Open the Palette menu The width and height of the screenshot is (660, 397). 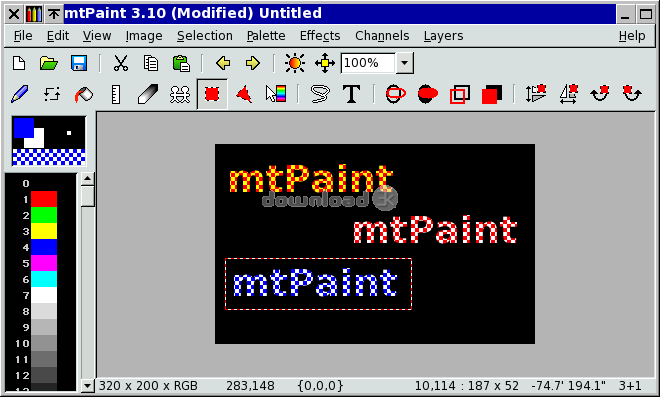click(x=266, y=36)
